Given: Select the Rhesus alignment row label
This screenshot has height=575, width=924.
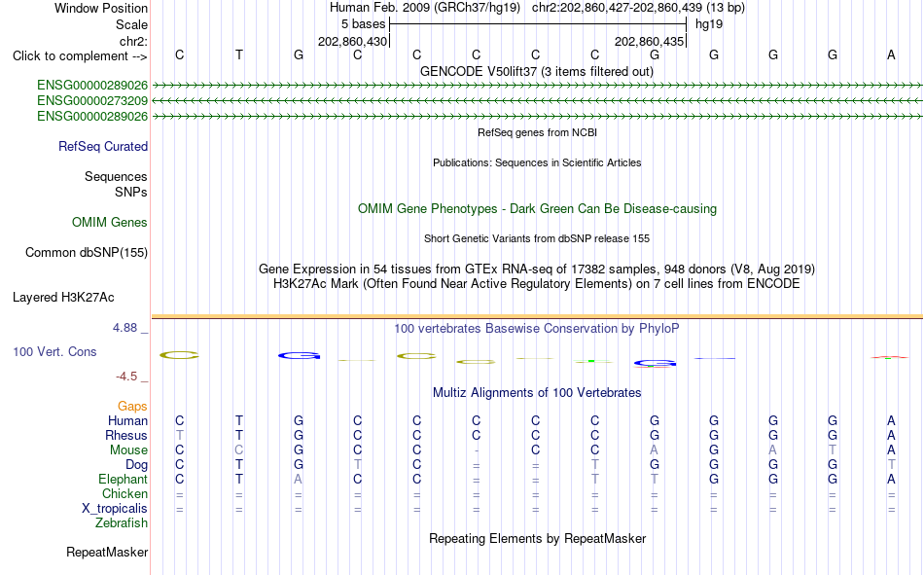Looking at the screenshot, I should click(126, 435).
